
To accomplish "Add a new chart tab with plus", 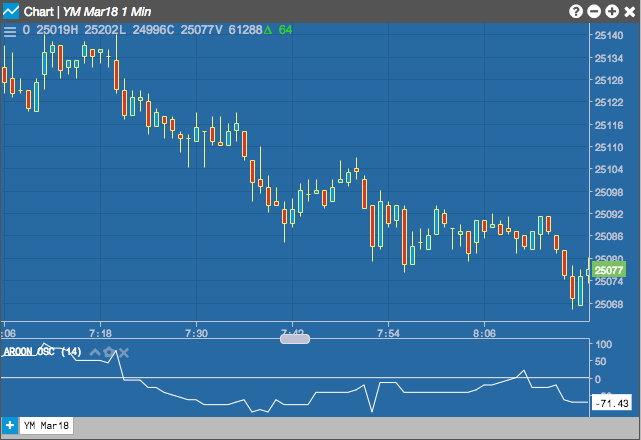I will click(9, 425).
